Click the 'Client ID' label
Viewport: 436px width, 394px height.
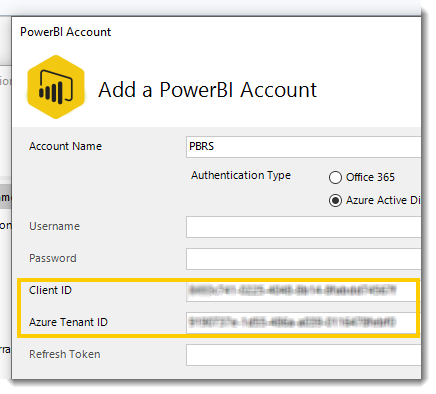coord(50,290)
